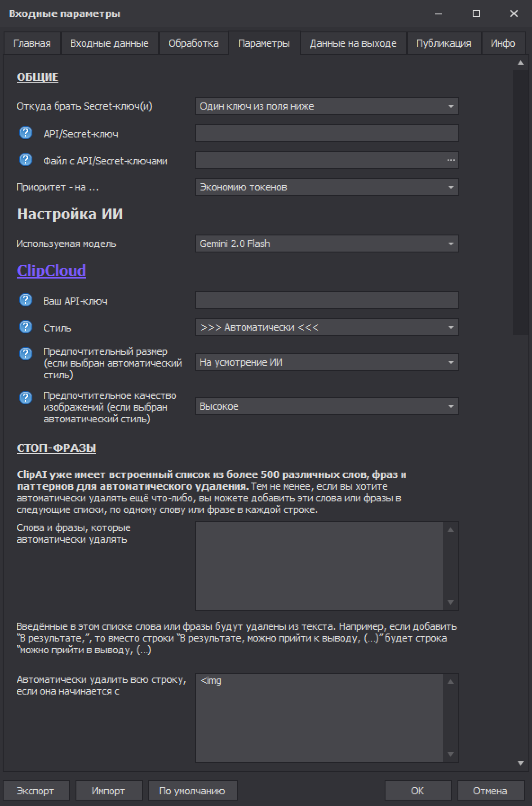Click the file browse ellipsis button
Image resolution: width=532 pixels, height=806 pixels.
click(x=451, y=160)
